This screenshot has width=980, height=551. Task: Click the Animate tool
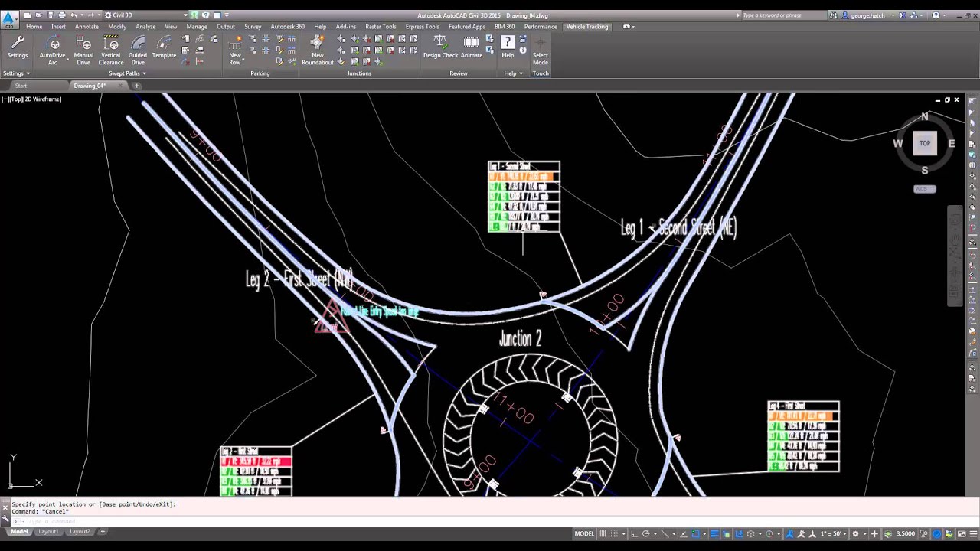(x=472, y=47)
